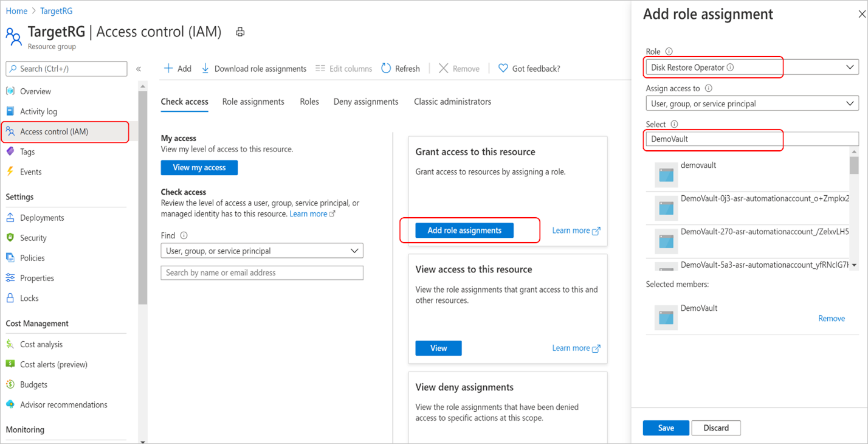Click the Activity log icon in sidebar
868x444 pixels.
(10, 111)
